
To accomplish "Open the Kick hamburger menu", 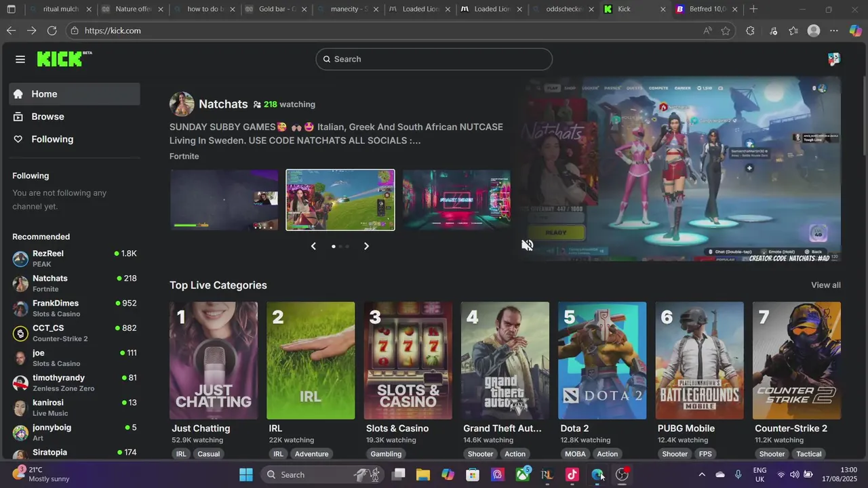I will pyautogui.click(x=20, y=60).
